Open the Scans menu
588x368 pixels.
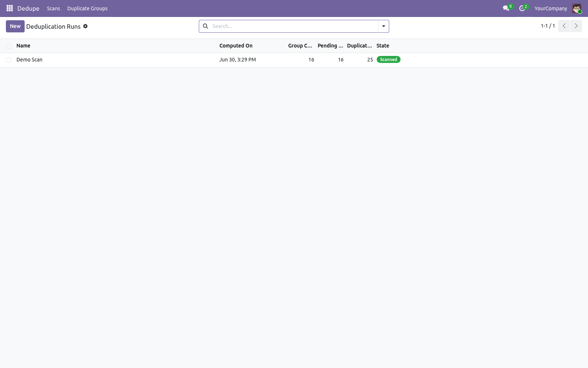(53, 8)
